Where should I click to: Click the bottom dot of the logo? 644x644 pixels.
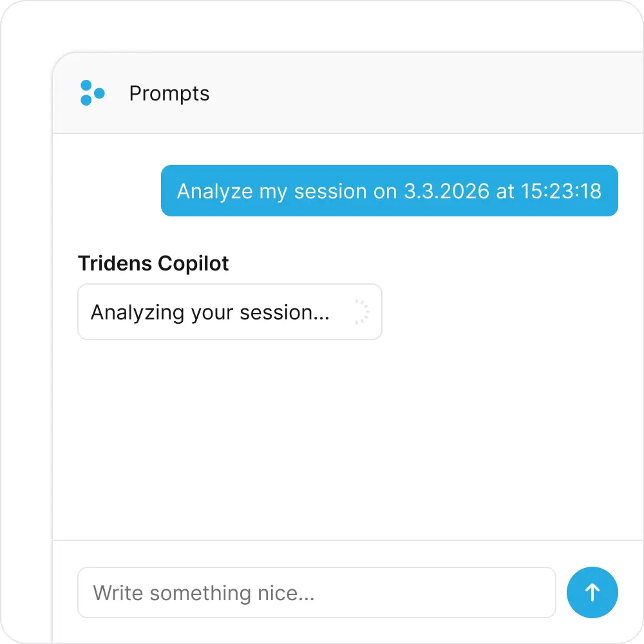click(86, 100)
